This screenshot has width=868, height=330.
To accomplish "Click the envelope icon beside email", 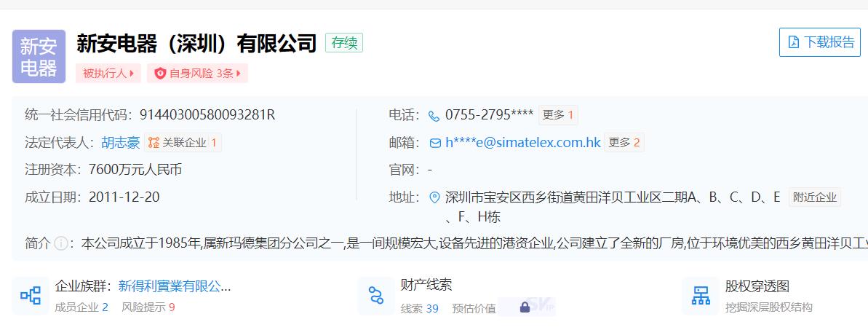I will point(435,143).
